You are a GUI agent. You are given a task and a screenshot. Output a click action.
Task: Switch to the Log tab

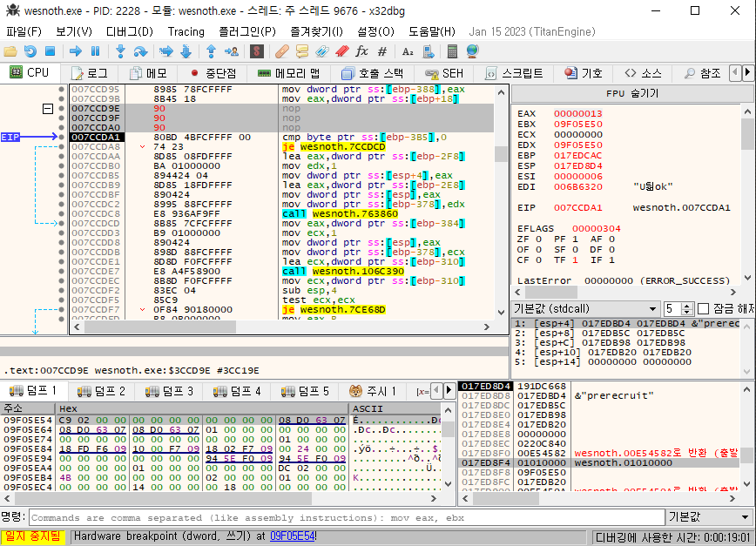tap(89, 73)
